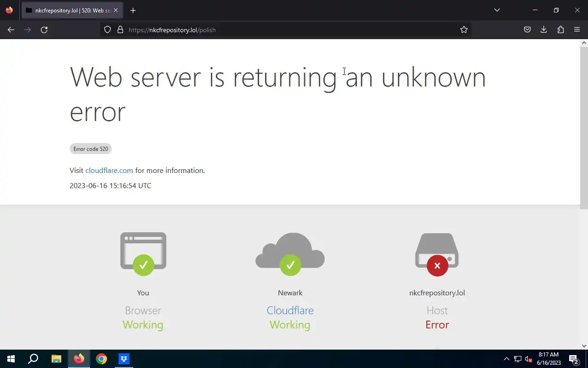
Task: Click the Browser working icon
Action: click(x=143, y=254)
